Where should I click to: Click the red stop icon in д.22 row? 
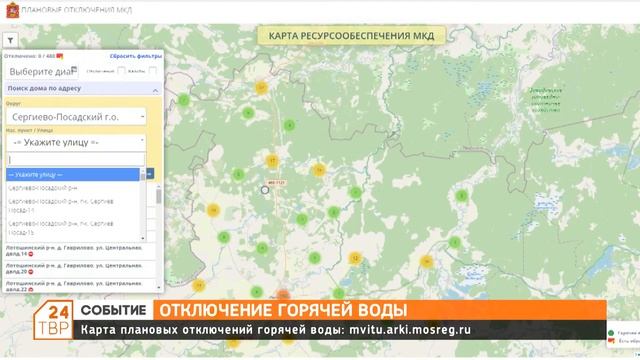[31, 289]
